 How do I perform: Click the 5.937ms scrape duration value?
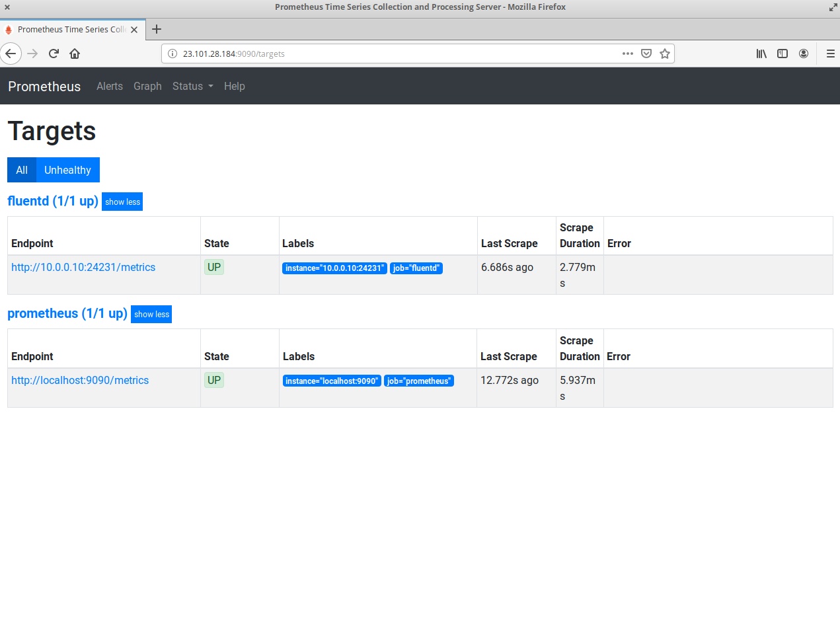pyautogui.click(x=578, y=388)
